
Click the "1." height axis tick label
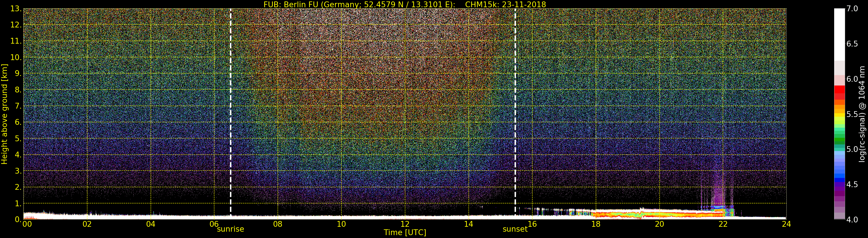(18, 203)
